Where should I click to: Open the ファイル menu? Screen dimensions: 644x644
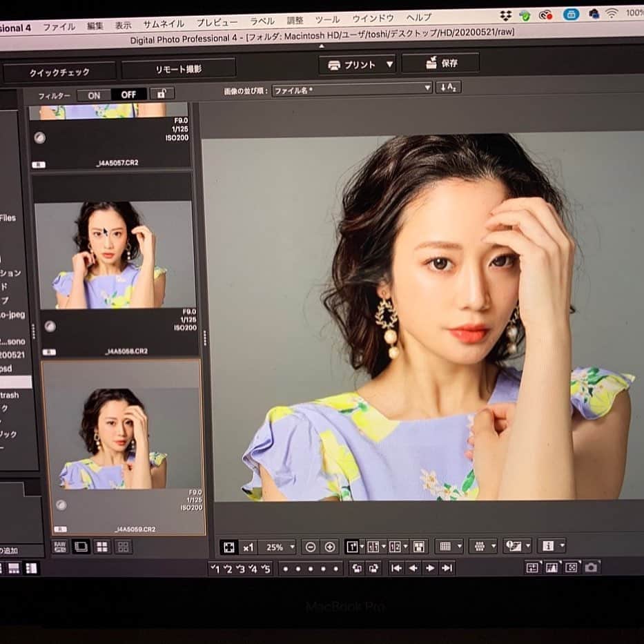(59, 27)
